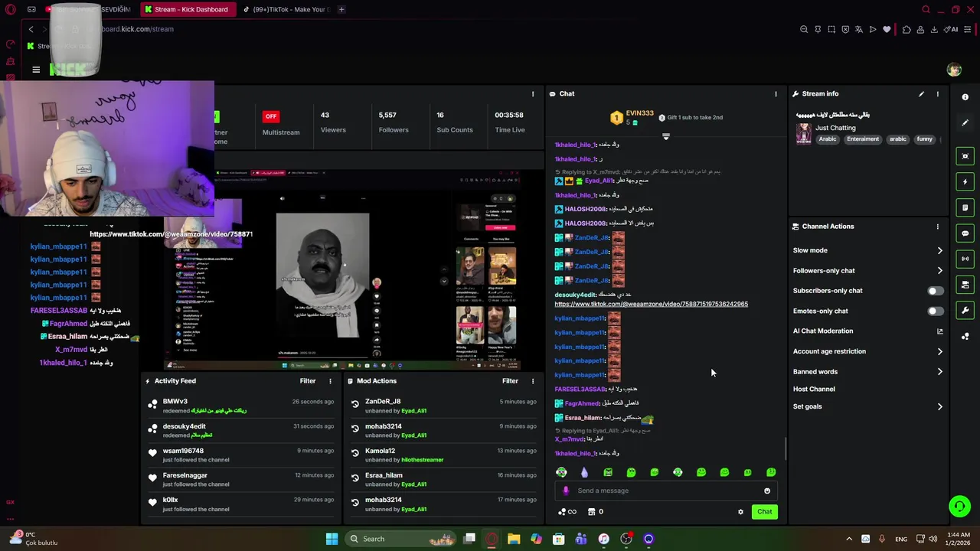
Task: Click the stream preview thumbnail
Action: [x=341, y=270]
